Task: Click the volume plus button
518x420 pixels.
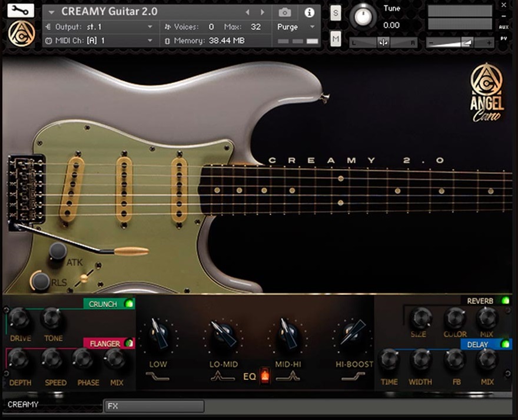Action: (489, 43)
